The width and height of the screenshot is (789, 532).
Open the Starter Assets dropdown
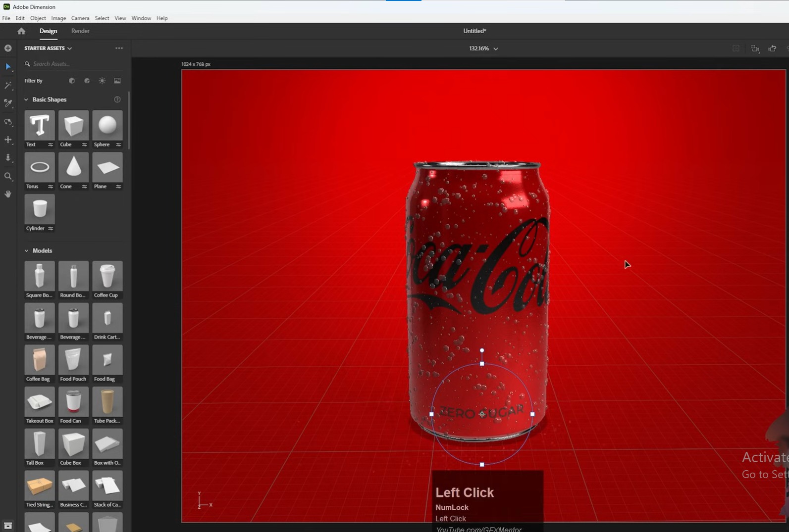[48, 48]
